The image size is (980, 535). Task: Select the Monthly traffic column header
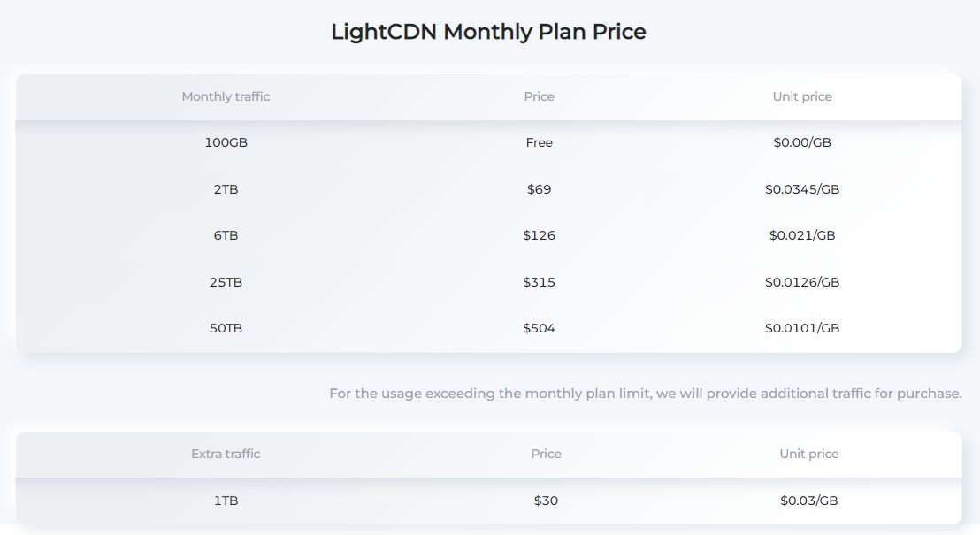point(226,97)
